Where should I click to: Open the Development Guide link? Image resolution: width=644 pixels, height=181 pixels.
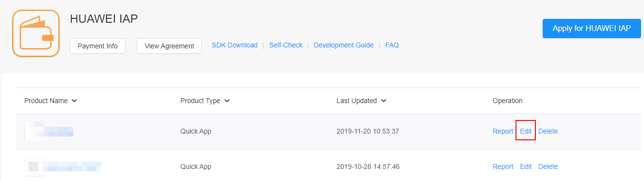click(x=344, y=45)
